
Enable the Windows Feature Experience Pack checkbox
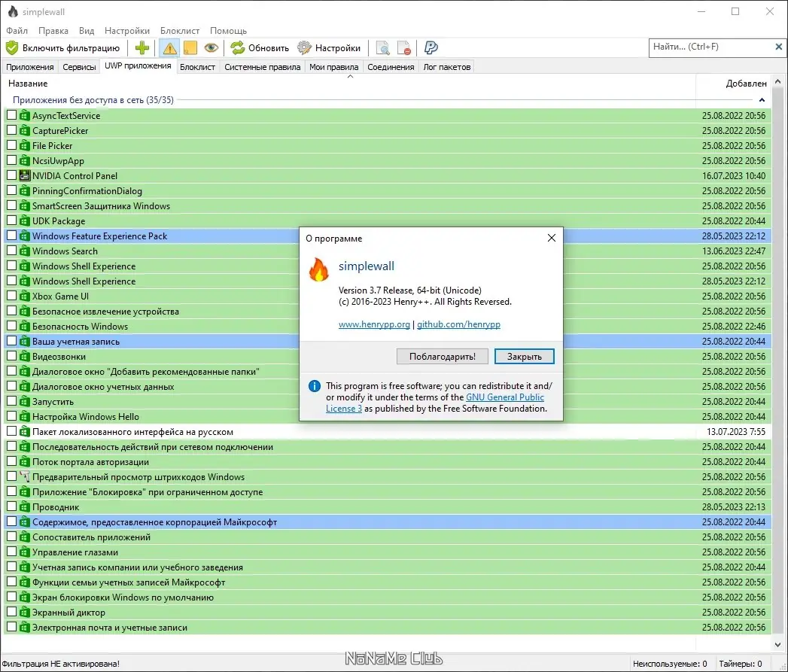11,236
